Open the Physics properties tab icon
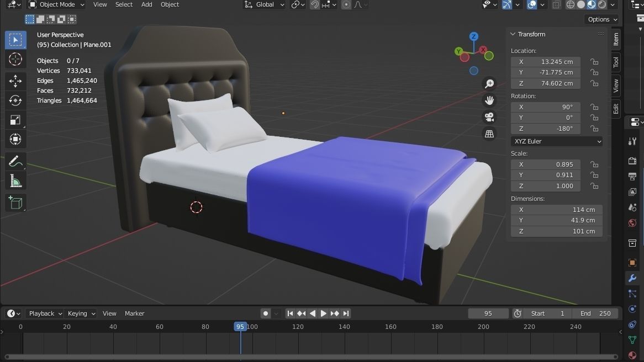This screenshot has width=644, height=362. 632,309
